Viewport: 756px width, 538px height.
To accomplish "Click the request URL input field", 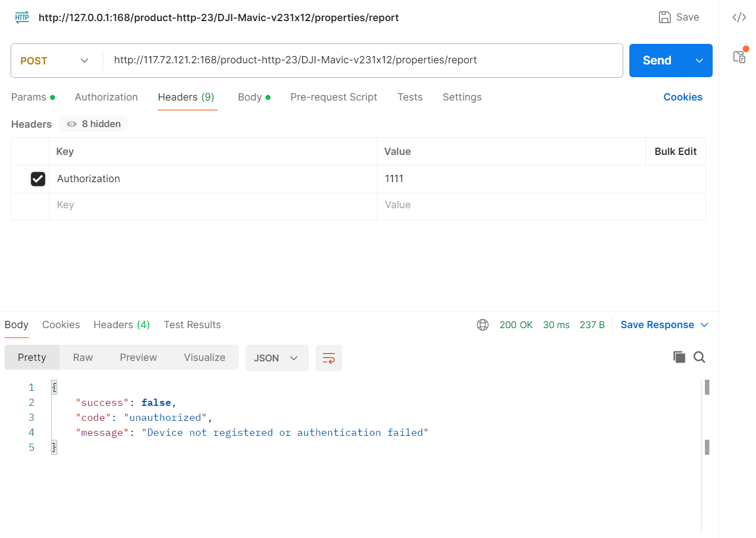I will [x=361, y=60].
